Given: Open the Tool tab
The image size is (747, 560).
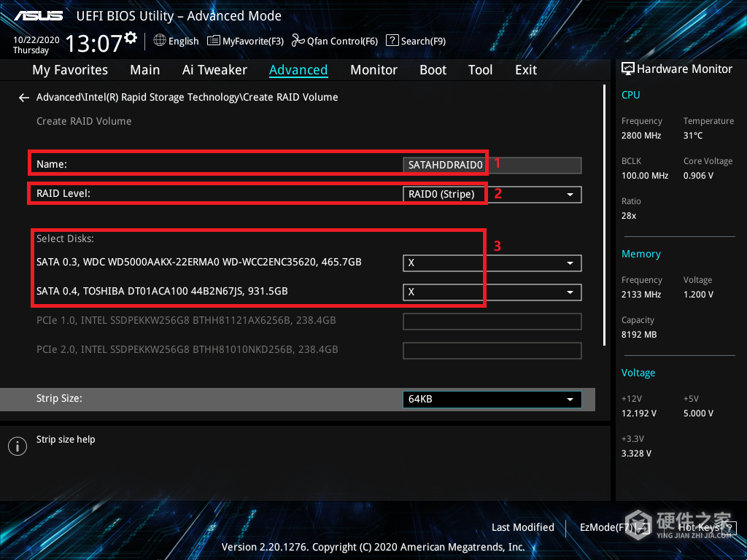Looking at the screenshot, I should (480, 70).
